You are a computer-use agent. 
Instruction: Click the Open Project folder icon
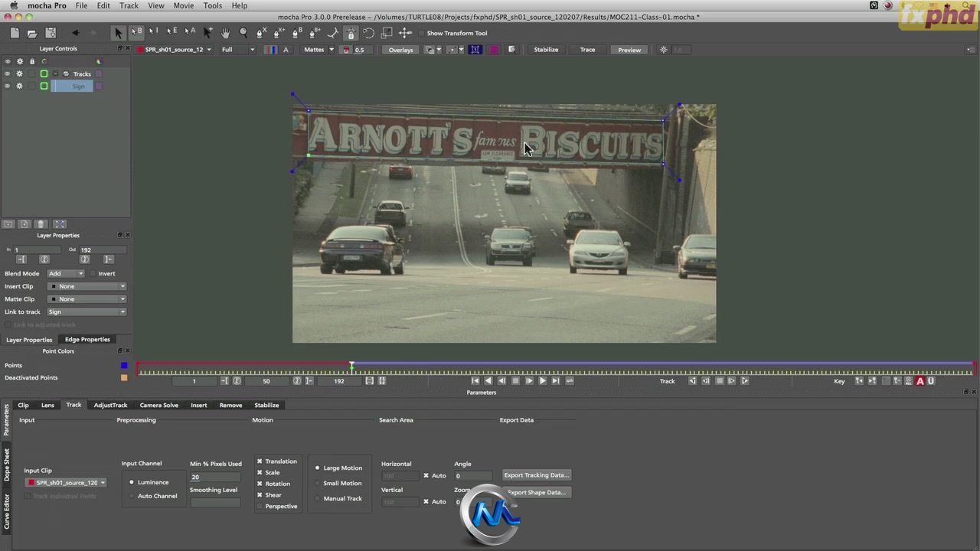click(x=32, y=33)
